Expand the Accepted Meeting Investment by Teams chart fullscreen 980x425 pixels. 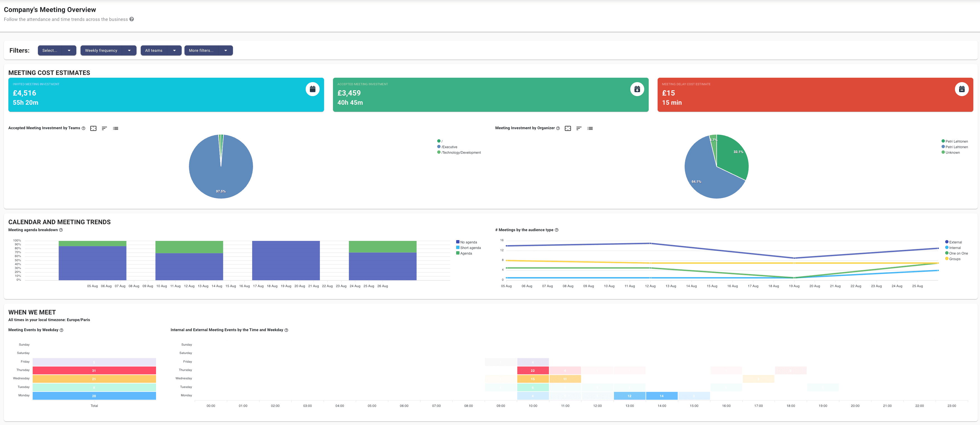(x=93, y=128)
